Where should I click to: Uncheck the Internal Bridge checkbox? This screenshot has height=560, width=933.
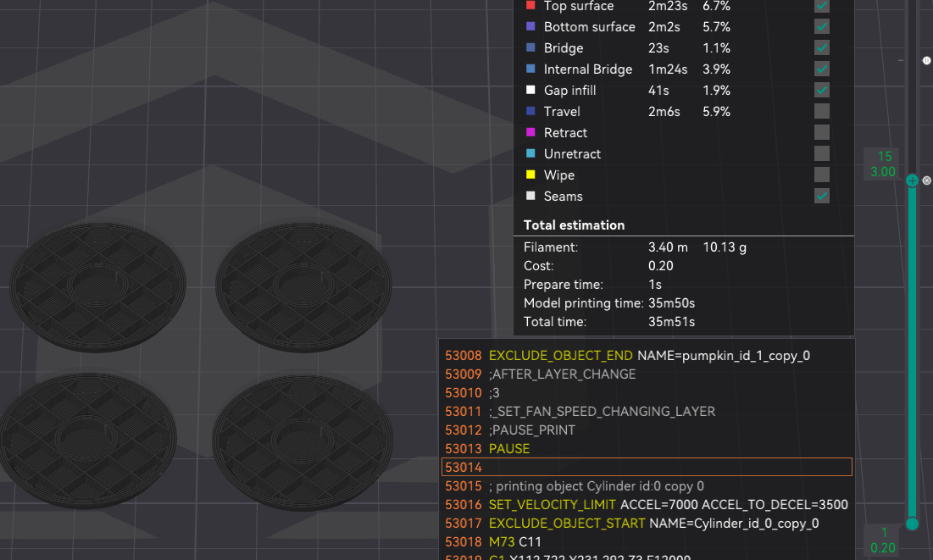coord(821,69)
